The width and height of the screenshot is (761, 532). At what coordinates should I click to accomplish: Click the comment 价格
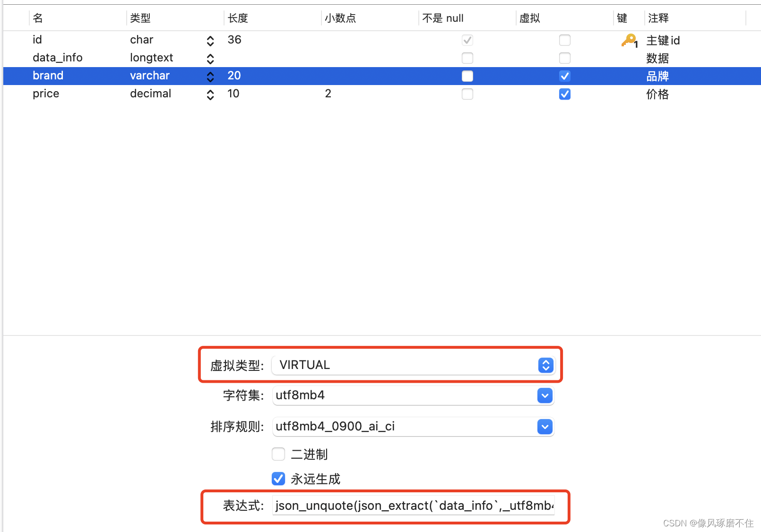coord(657,94)
